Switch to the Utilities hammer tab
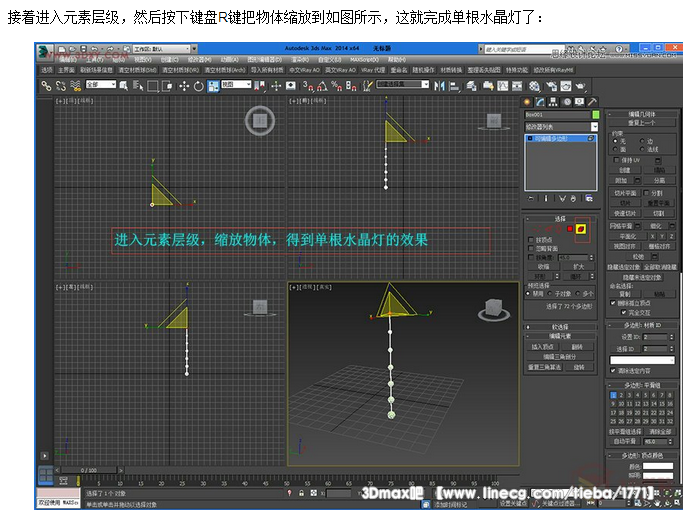 pyautogui.click(x=592, y=102)
